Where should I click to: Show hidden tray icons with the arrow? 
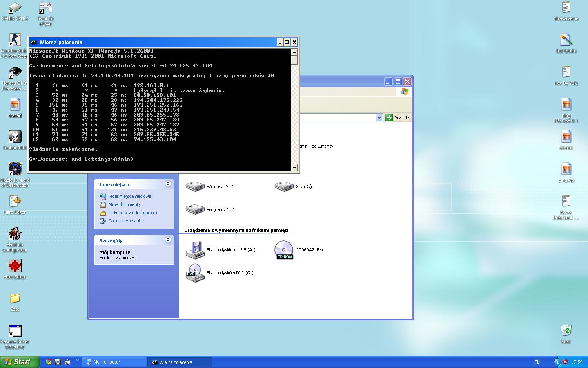tap(557, 362)
